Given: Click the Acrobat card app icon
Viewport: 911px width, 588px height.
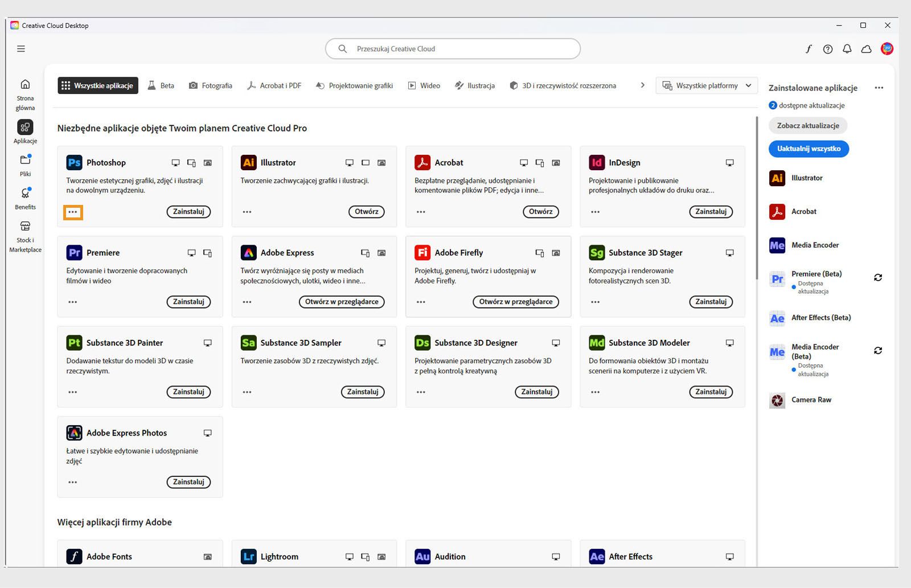Looking at the screenshot, I should coord(422,163).
